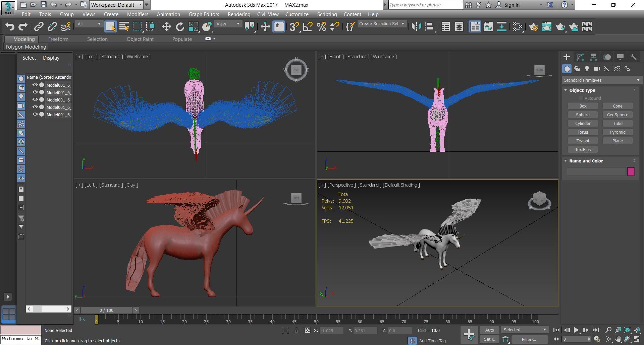
Task: Select the Lights creation category
Action: (x=587, y=69)
